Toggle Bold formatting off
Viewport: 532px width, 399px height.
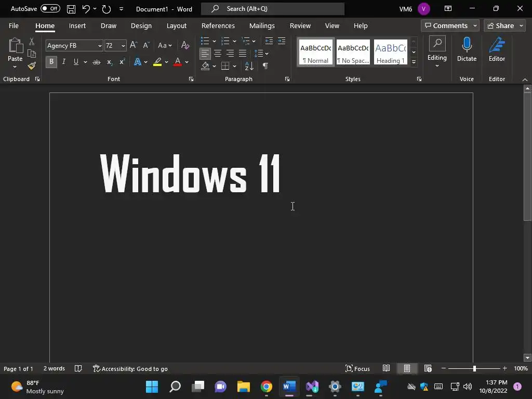pyautogui.click(x=51, y=62)
